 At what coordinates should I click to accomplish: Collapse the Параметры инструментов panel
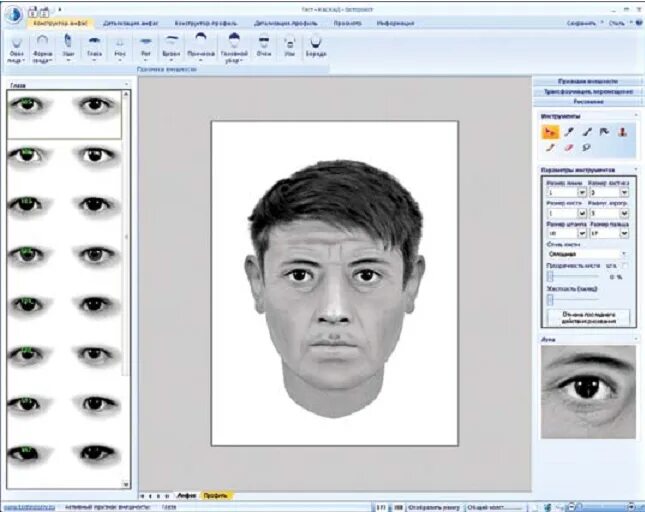(636, 169)
